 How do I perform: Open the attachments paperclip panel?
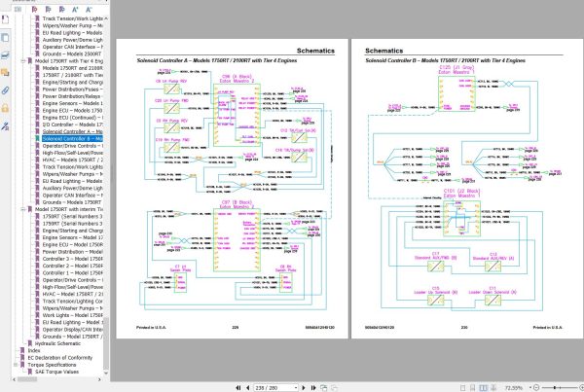(x=7, y=89)
